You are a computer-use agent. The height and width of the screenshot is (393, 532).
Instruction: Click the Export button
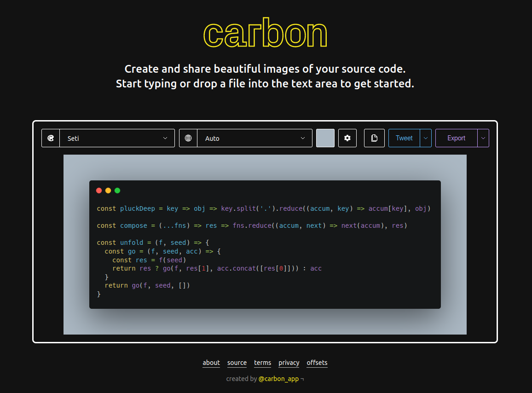(457, 138)
